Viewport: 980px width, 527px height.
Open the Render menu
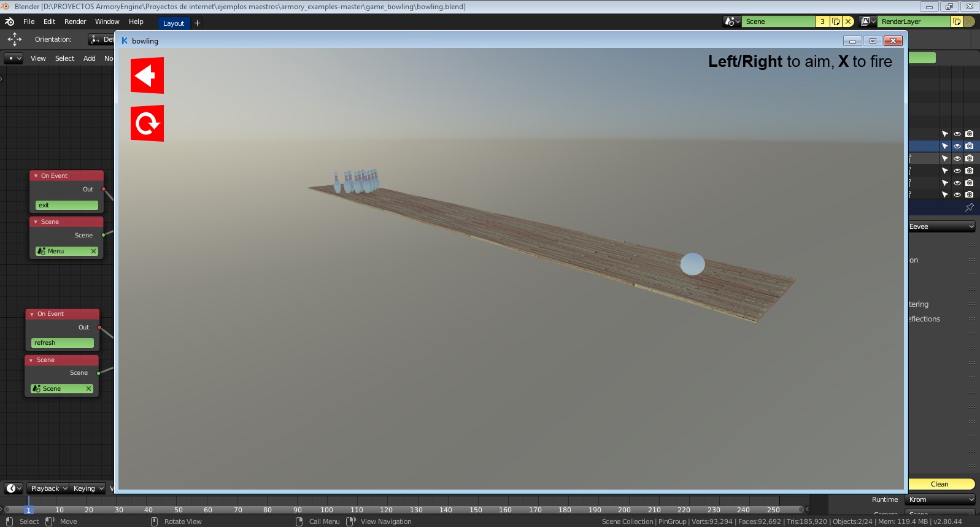[75, 21]
